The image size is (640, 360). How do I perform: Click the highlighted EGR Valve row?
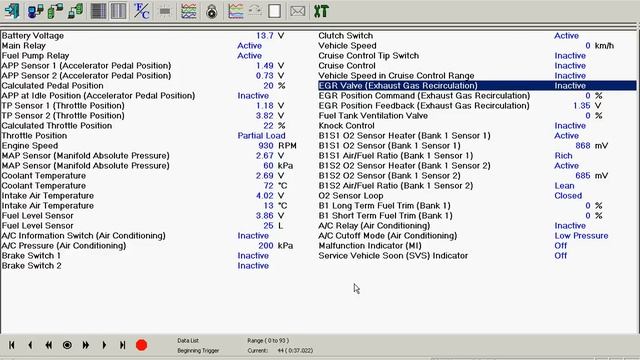pyautogui.click(x=477, y=86)
